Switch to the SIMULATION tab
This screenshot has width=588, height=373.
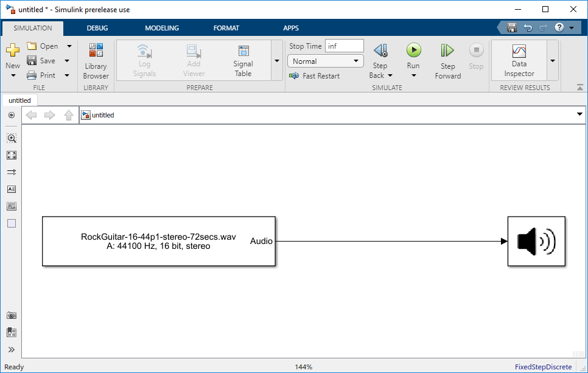[x=33, y=28]
